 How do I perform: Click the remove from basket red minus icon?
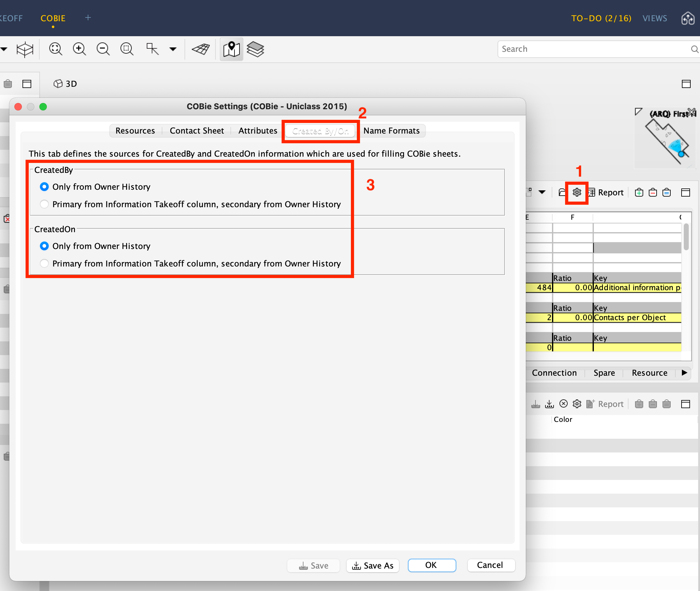653,192
